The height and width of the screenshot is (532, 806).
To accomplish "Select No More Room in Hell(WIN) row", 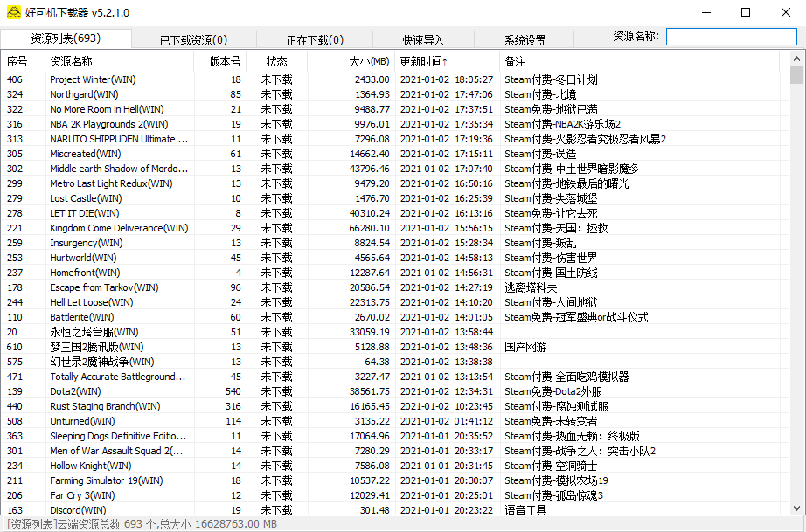I will (x=395, y=109).
